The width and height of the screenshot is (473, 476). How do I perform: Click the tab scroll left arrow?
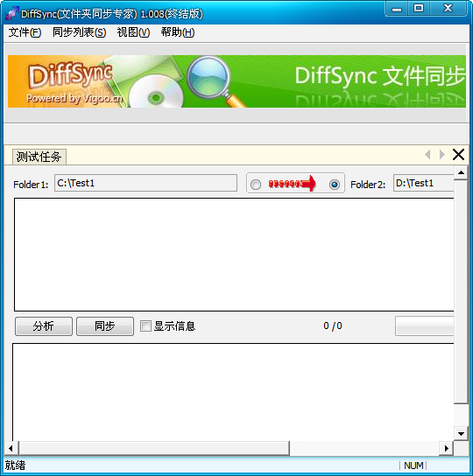(427, 155)
